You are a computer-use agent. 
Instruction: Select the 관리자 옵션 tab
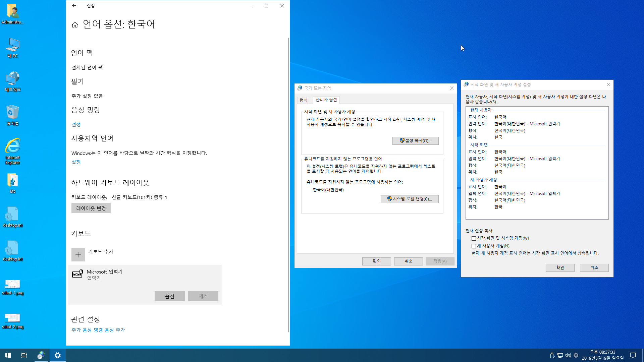pyautogui.click(x=326, y=100)
